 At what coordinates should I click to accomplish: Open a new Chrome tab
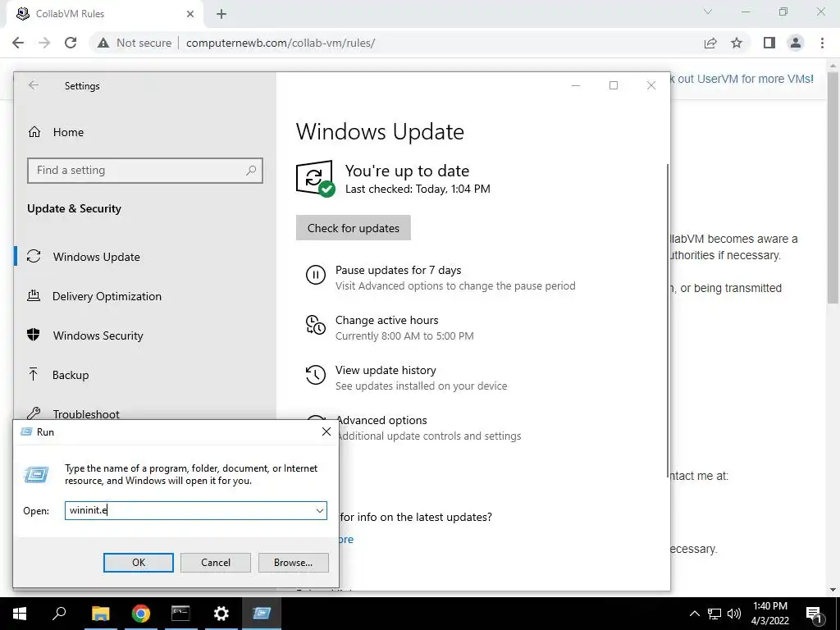pos(221,14)
